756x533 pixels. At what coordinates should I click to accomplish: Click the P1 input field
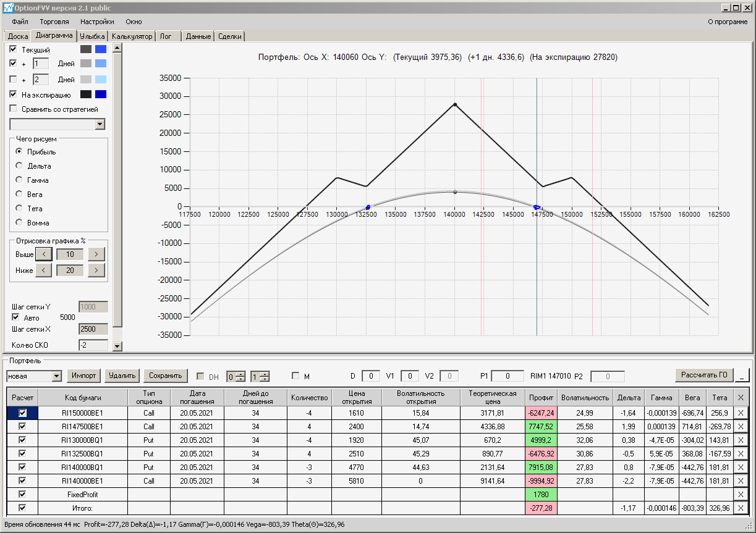(507, 376)
